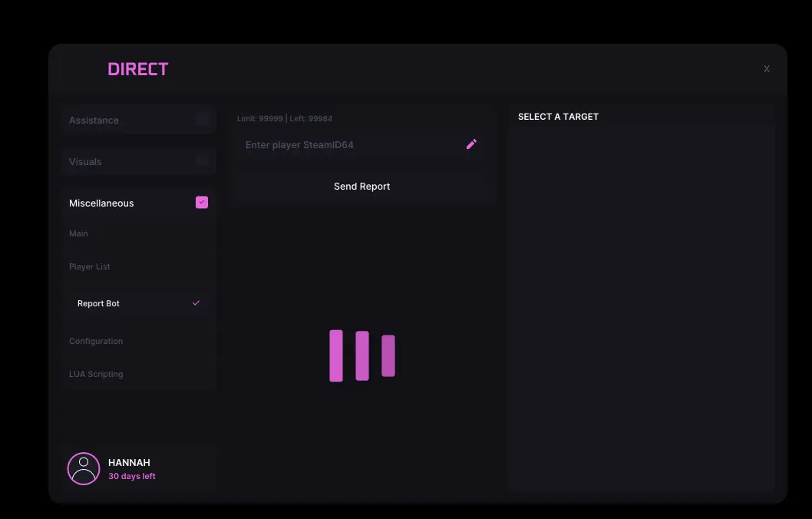The image size is (812, 519).
Task: Click the DIRECT logo in the header
Action: [x=138, y=68]
